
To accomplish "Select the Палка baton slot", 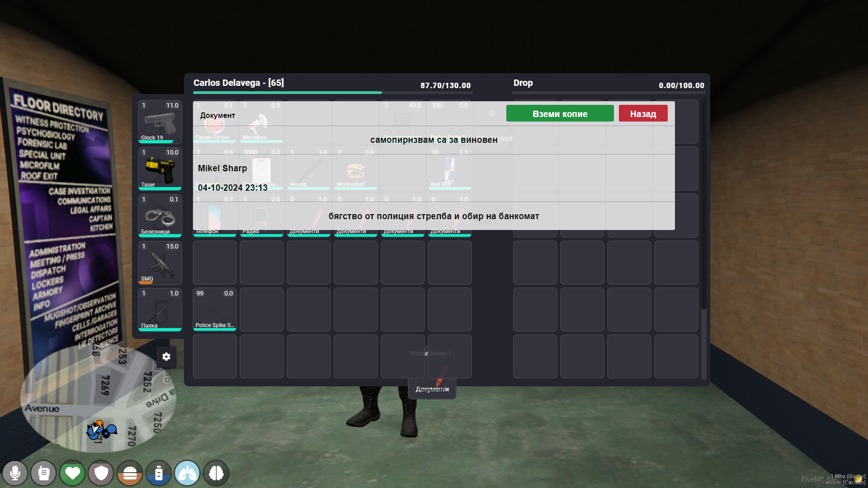I will tap(160, 310).
